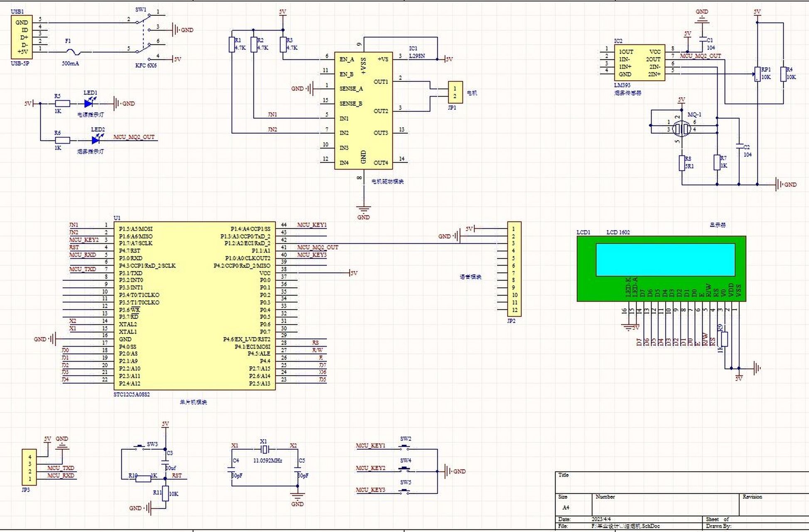Select pull-up resistor R1

click(232, 44)
